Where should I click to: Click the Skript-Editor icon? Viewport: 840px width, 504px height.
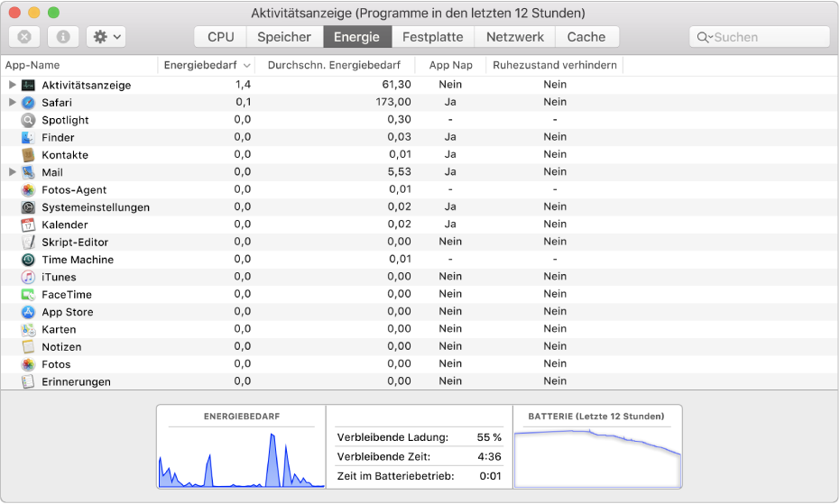point(28,243)
